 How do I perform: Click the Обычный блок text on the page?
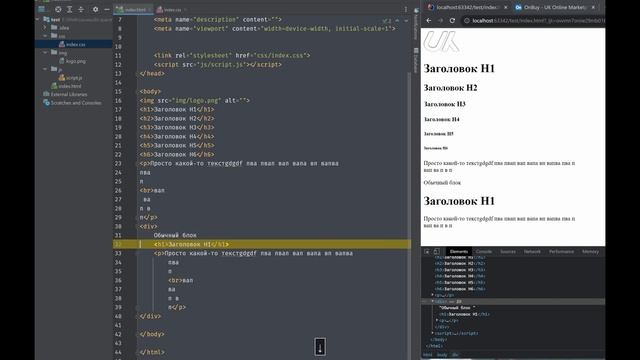tap(442, 182)
